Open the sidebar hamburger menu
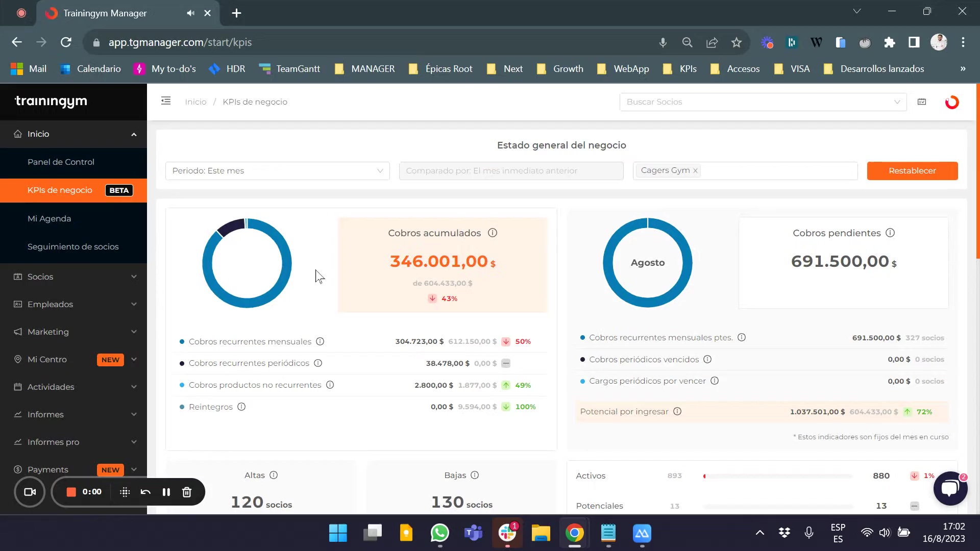Screen dimensions: 980x551 (165, 101)
